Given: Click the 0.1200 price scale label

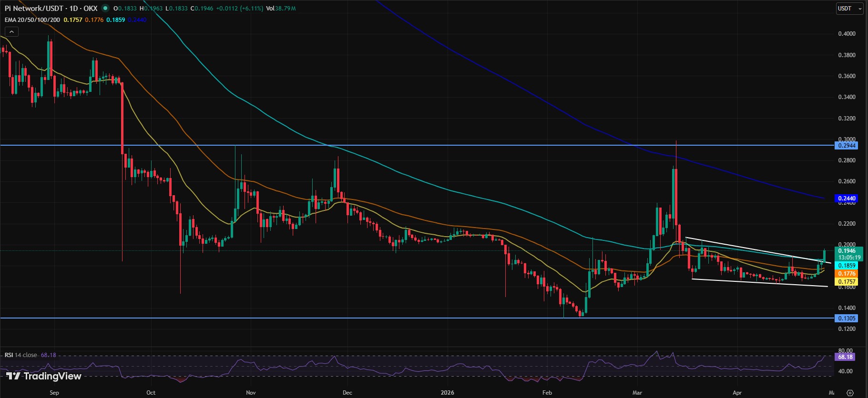Looking at the screenshot, I should pos(847,329).
